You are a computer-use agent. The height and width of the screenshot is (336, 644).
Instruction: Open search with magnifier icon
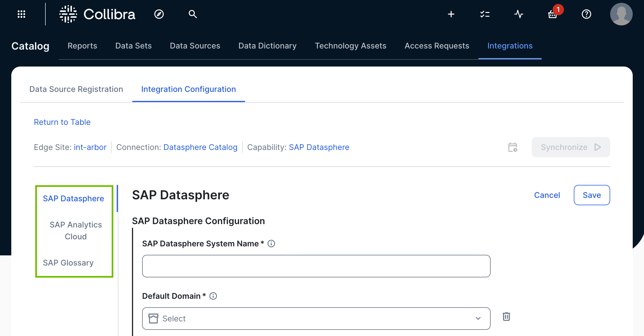193,14
